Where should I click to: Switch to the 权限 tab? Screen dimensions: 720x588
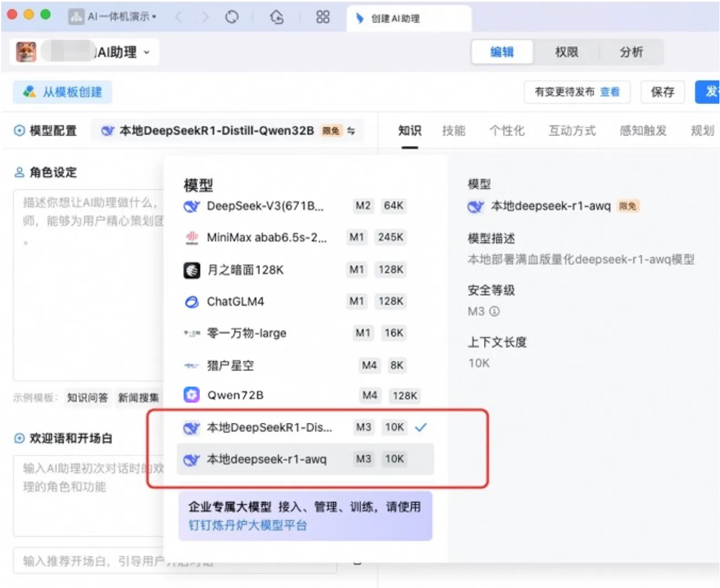(x=566, y=52)
